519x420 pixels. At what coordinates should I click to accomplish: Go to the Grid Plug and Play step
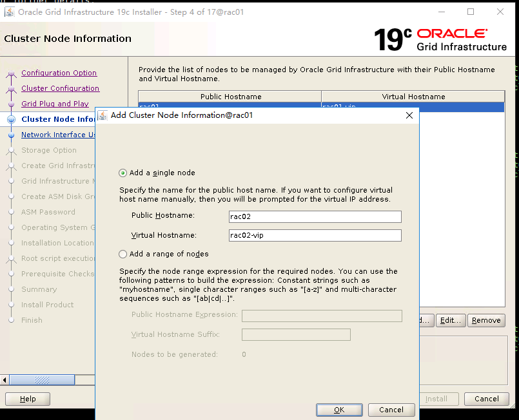click(x=55, y=104)
